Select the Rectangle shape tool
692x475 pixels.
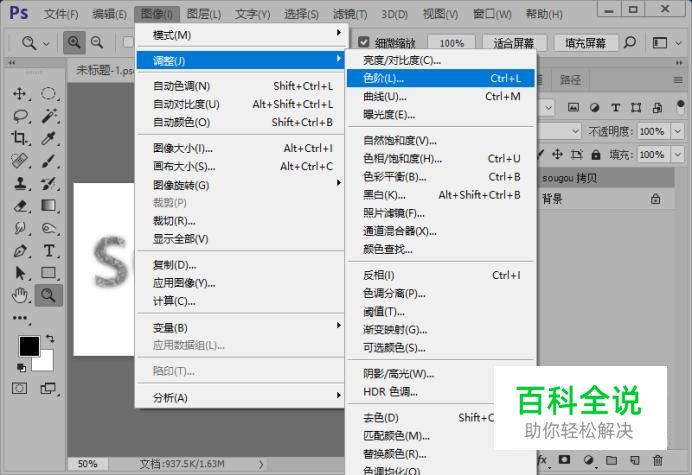click(x=49, y=273)
